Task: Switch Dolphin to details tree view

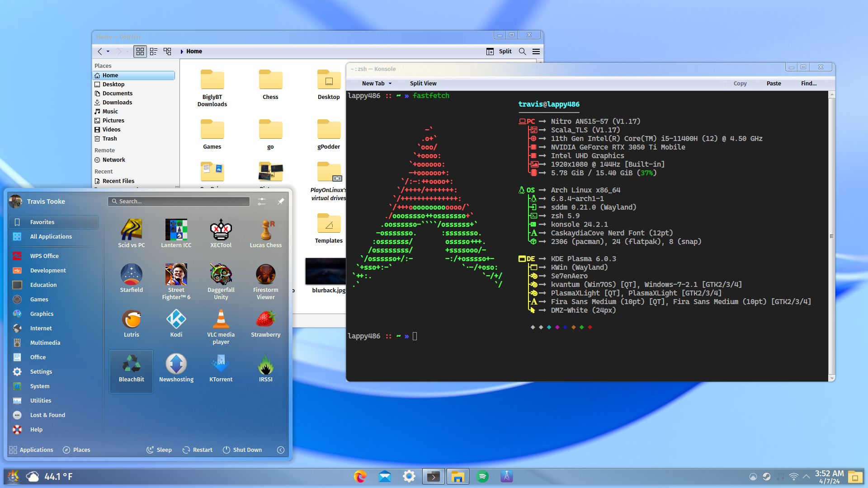Action: point(167,52)
